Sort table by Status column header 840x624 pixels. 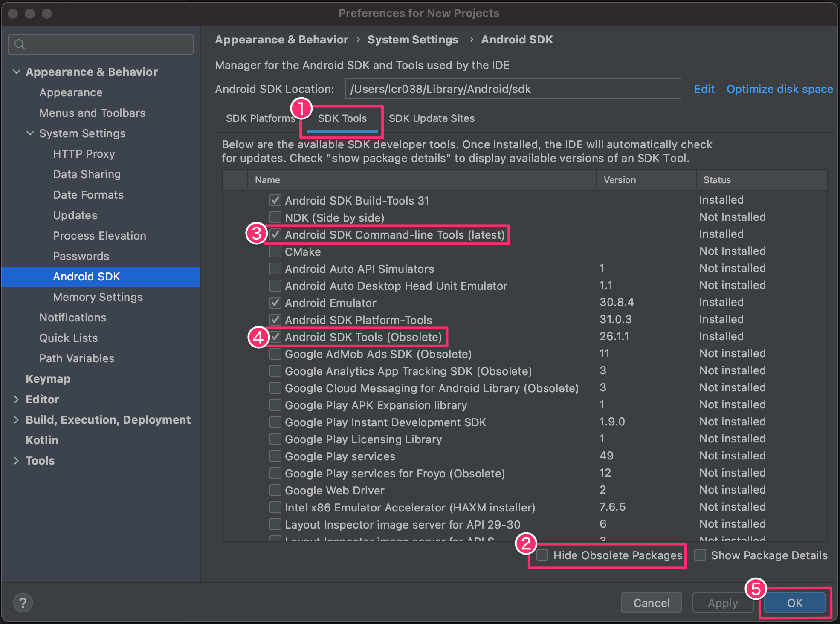point(762,180)
